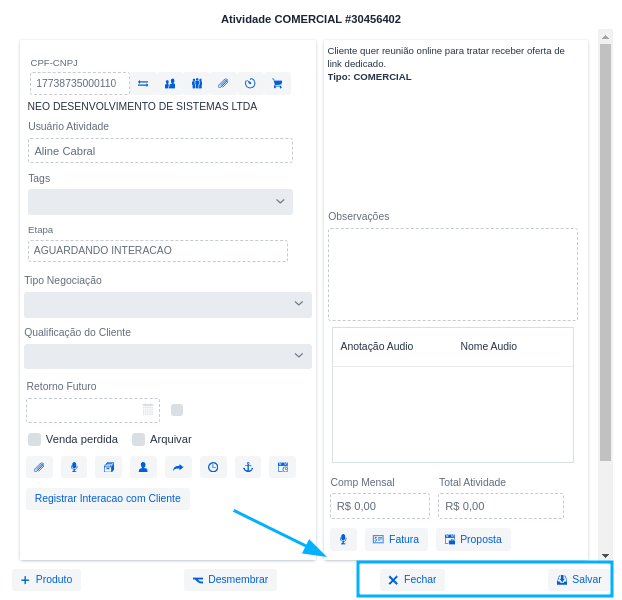Click the shopping cart icon beside CPF-CNPJ
Image resolution: width=622 pixels, height=600 pixels.
coord(277,83)
